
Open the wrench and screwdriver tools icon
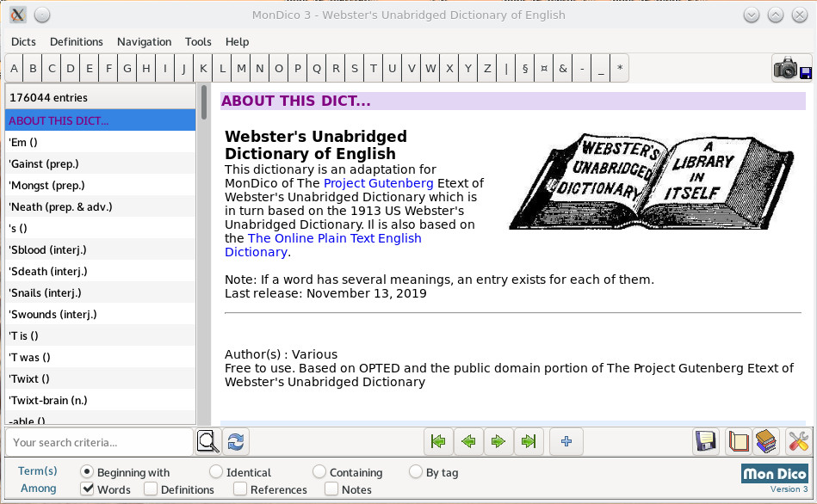(798, 442)
